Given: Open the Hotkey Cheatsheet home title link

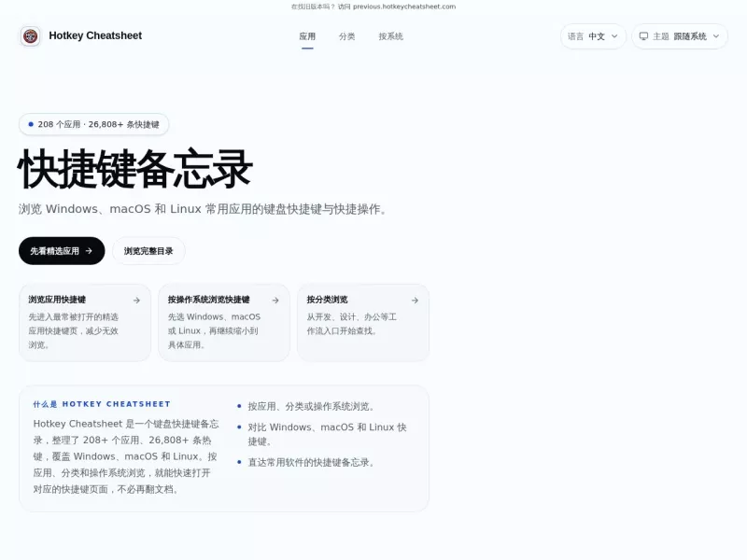Looking at the screenshot, I should click(95, 35).
